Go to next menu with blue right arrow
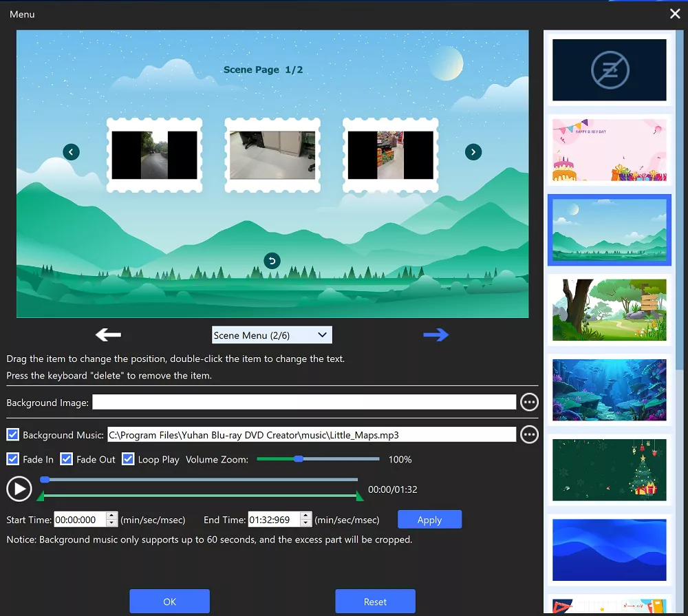The width and height of the screenshot is (688, 616). [436, 335]
